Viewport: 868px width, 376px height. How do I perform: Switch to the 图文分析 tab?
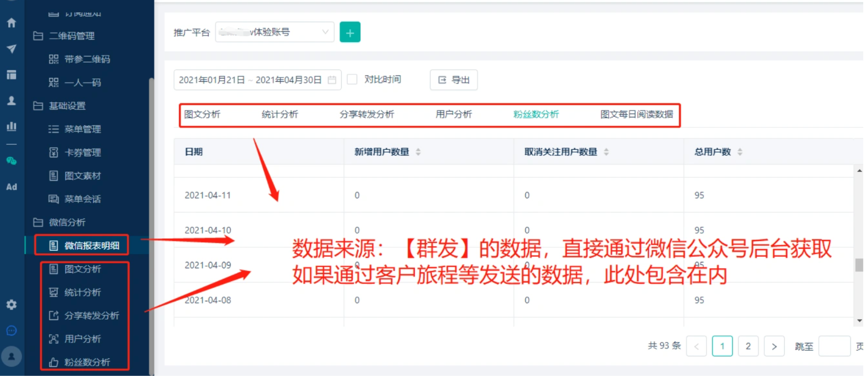click(x=202, y=114)
